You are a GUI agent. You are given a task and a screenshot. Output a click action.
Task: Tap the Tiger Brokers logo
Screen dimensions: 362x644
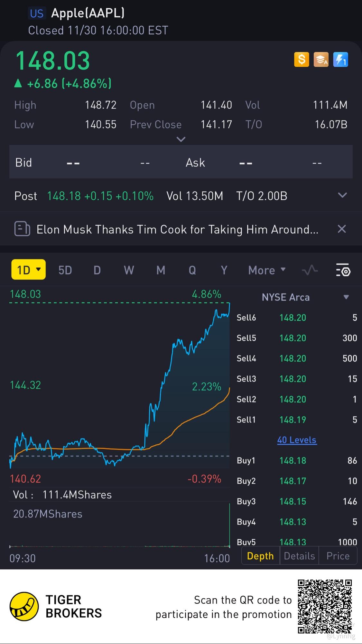pos(24,606)
